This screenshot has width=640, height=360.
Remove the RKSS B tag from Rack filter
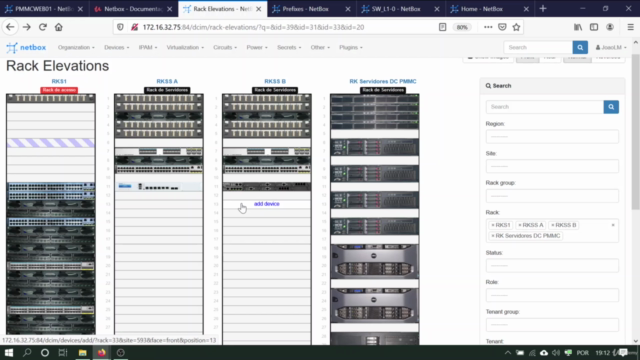[x=553, y=225]
